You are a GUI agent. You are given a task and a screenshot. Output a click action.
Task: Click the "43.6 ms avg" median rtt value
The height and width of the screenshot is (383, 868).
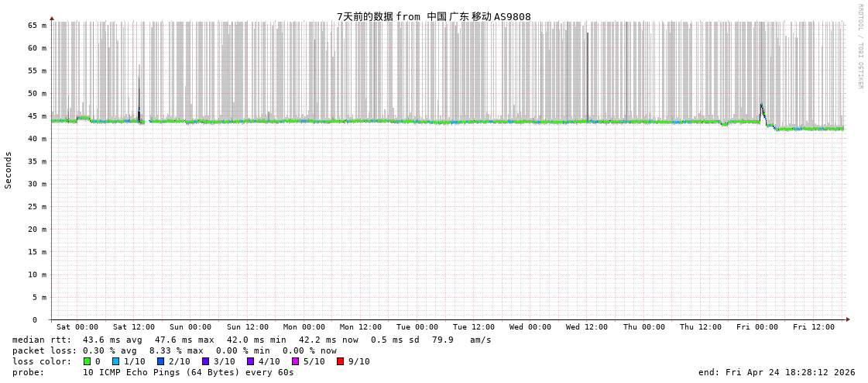[112, 340]
